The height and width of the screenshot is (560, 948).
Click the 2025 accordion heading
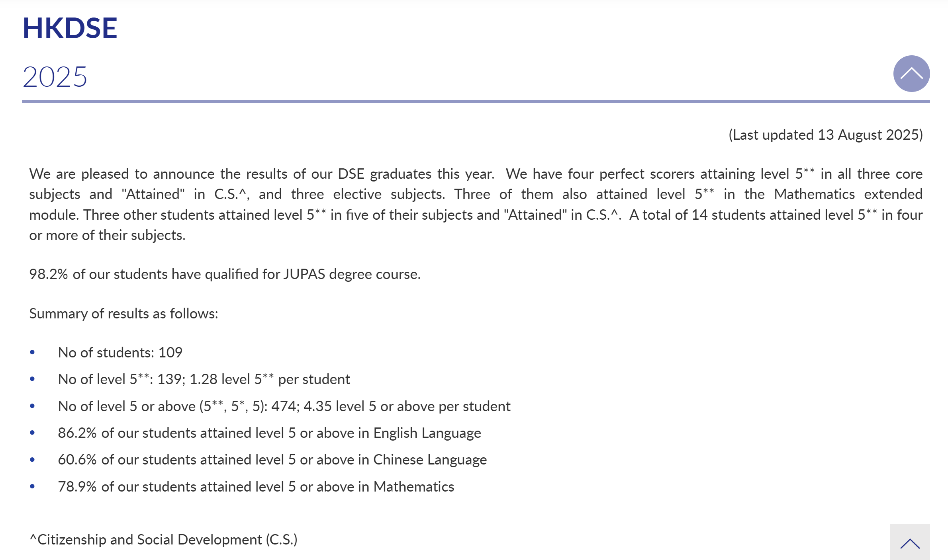[x=55, y=76]
